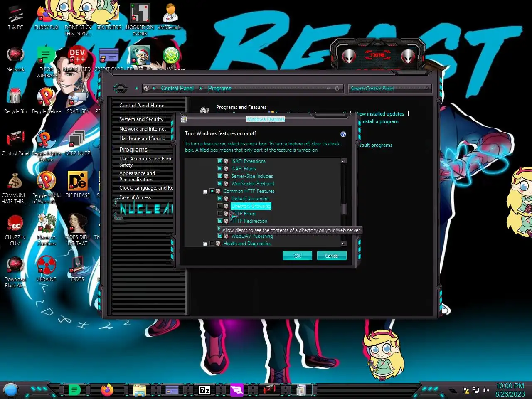Open the Start orb on taskbar
532x399 pixels.
pos(11,390)
